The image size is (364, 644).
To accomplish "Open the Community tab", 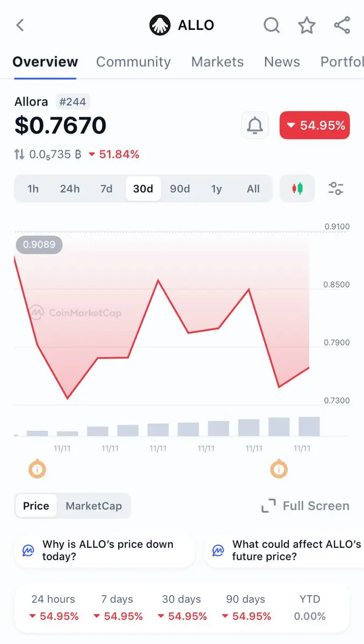I will coord(133,62).
